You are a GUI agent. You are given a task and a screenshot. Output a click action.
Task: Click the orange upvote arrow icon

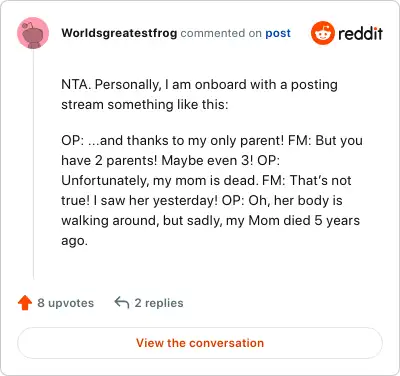coord(25,303)
